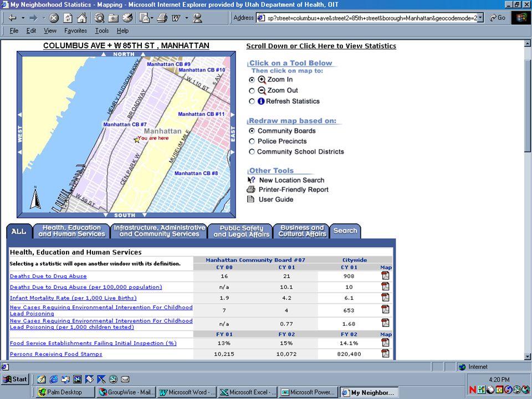Open the File menu

(x=14, y=30)
